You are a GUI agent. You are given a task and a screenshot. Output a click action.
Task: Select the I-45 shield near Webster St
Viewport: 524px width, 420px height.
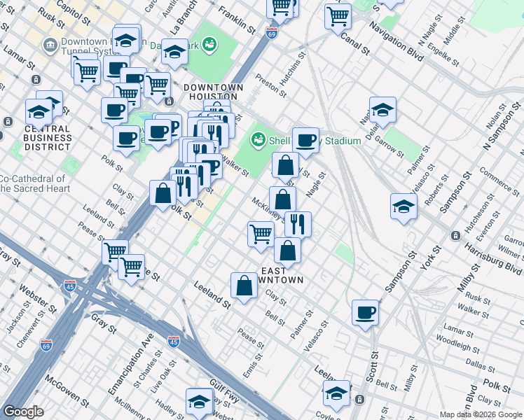click(70, 286)
